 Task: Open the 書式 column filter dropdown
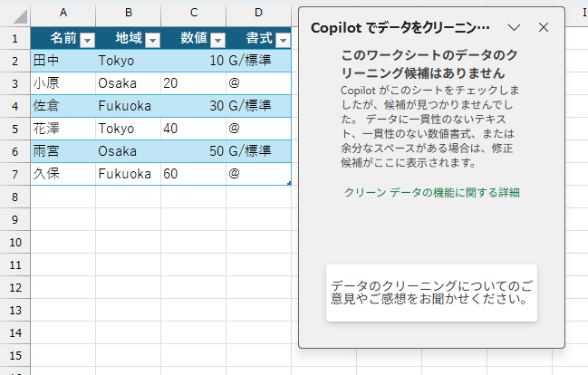coord(283,40)
